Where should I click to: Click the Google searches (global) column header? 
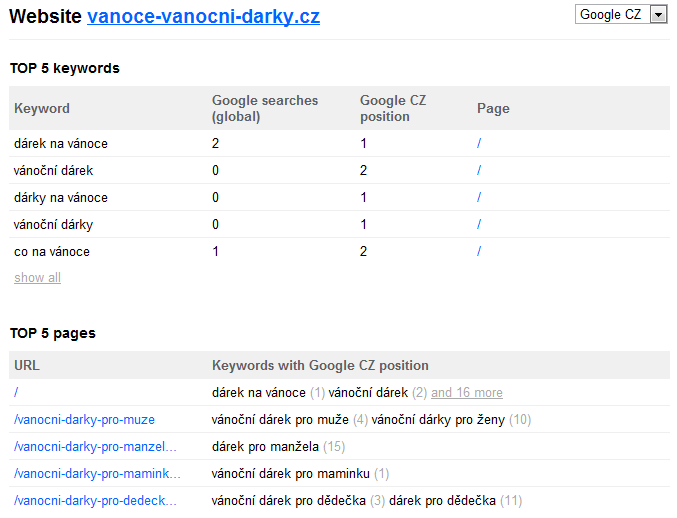(x=265, y=108)
